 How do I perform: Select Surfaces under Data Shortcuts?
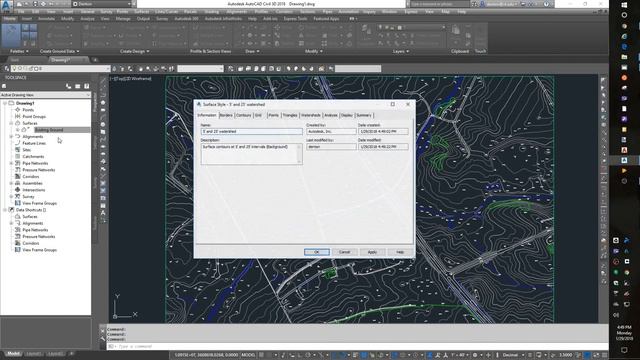pos(30,216)
